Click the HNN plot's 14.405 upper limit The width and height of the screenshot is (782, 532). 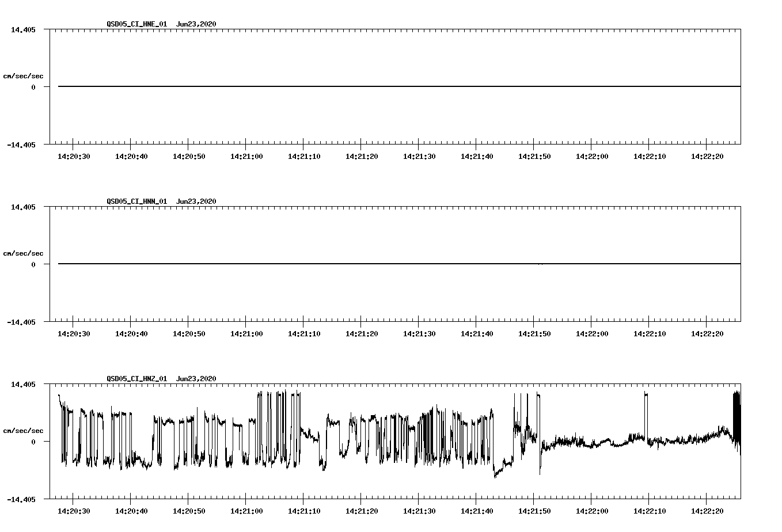click(x=23, y=207)
